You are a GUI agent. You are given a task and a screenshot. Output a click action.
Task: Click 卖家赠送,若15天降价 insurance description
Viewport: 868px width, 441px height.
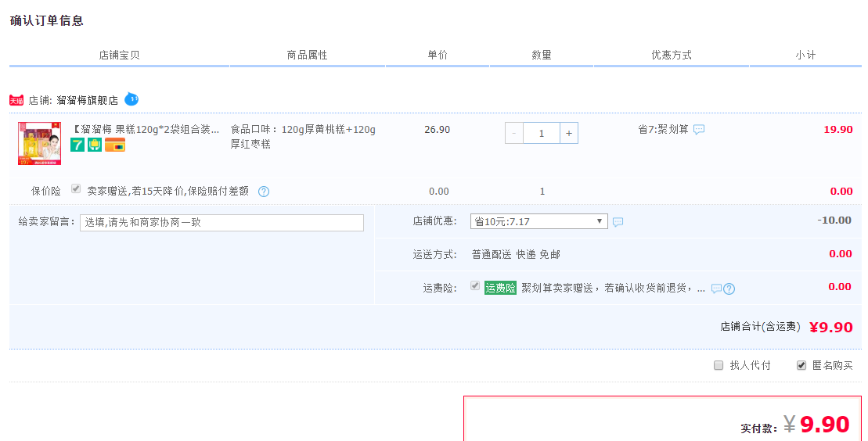[x=167, y=192]
